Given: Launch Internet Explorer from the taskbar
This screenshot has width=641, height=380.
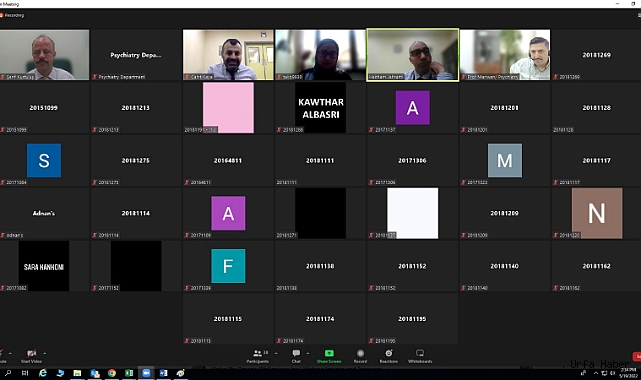Looking at the screenshot, I should [x=43, y=373].
